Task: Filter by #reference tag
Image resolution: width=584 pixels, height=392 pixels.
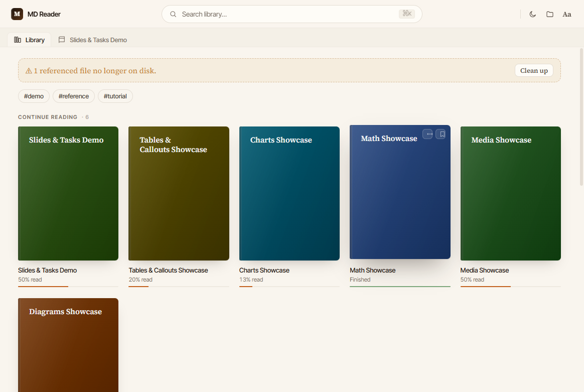Action: (x=74, y=96)
